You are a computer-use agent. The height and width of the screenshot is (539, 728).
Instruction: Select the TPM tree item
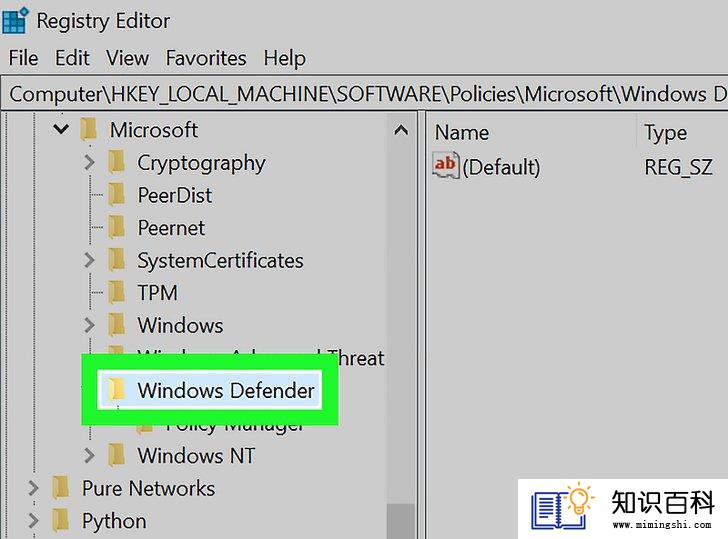point(157,293)
